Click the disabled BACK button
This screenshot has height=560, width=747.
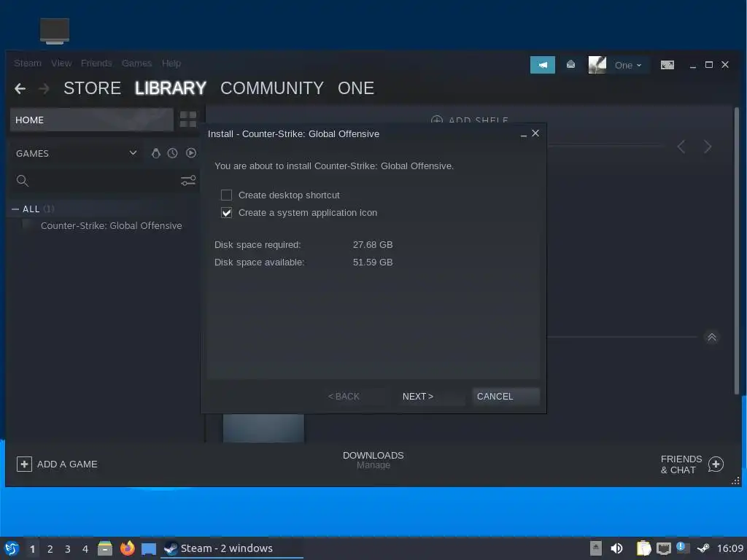(x=357, y=396)
